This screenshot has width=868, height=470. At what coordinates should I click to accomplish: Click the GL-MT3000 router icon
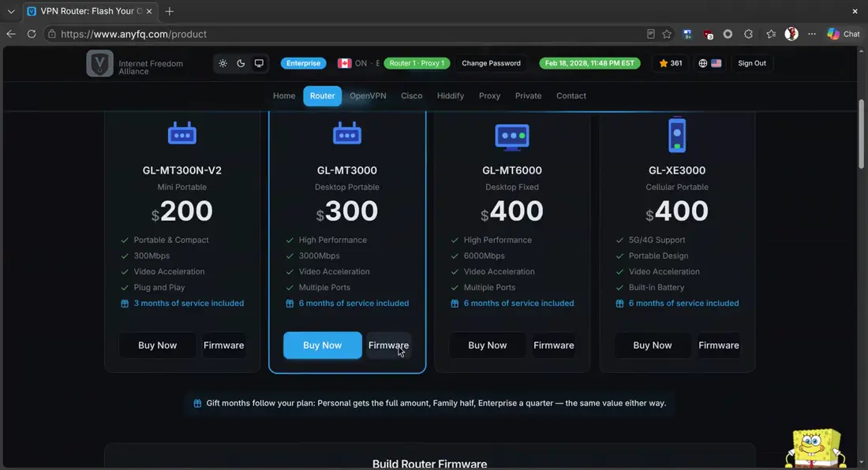point(347,133)
